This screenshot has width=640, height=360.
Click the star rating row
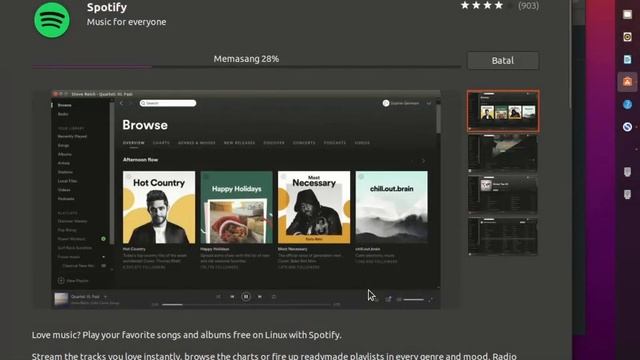(x=487, y=5)
